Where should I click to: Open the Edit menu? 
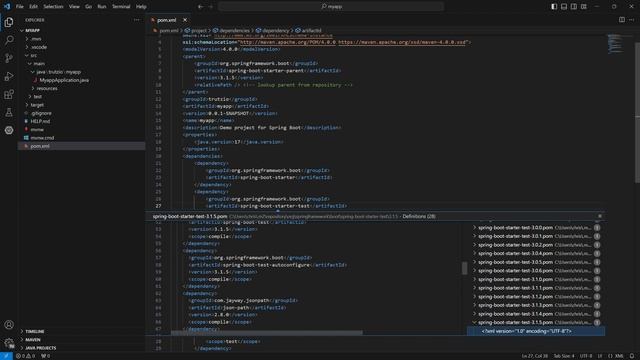pyautogui.click(x=33, y=7)
